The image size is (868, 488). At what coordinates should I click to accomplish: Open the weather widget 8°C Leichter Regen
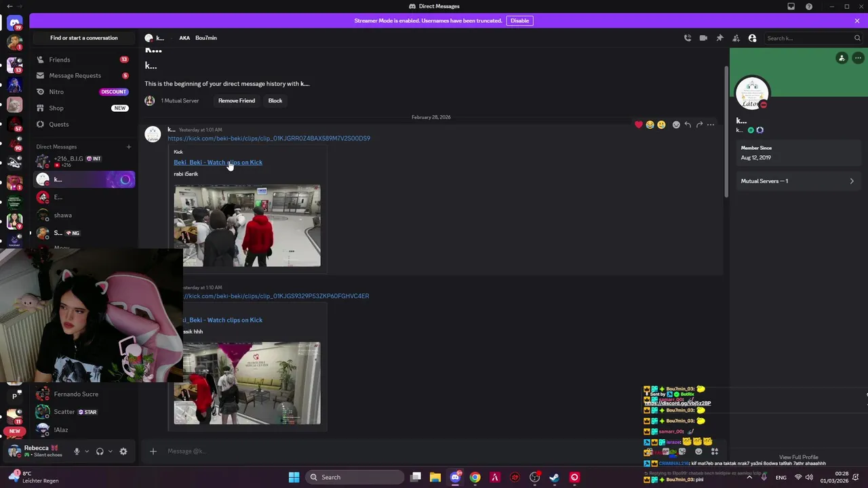[35, 477]
